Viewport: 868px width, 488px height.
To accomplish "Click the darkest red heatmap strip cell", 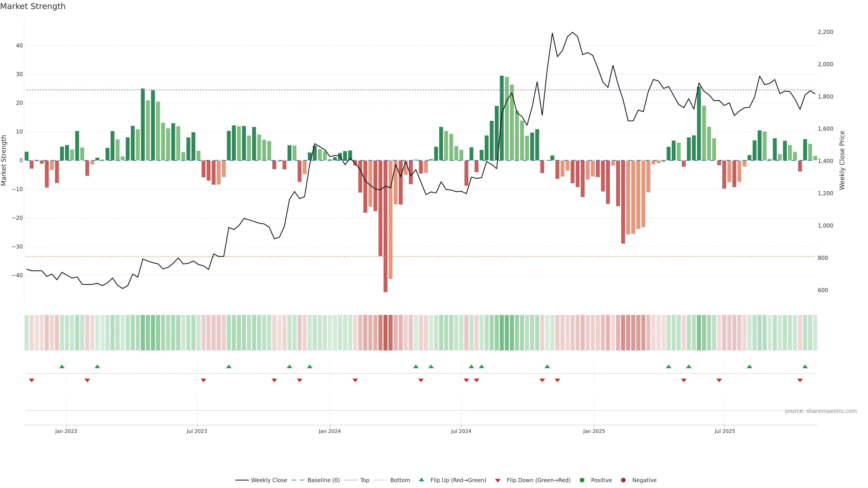I will pyautogui.click(x=385, y=333).
